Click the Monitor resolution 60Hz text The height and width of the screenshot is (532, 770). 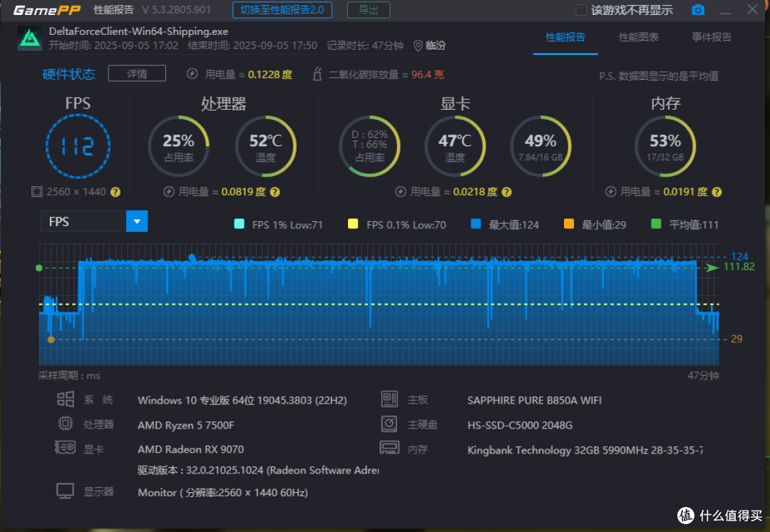point(223,493)
